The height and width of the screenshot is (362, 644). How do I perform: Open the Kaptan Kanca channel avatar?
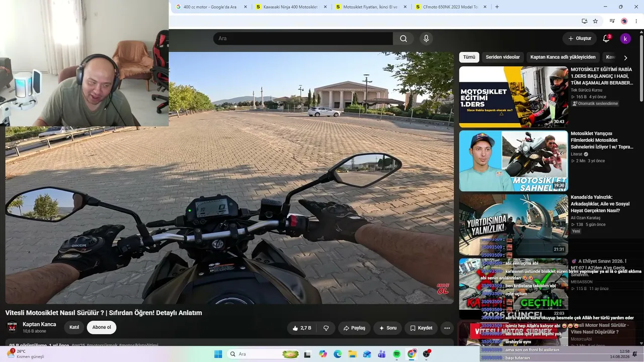click(12, 327)
